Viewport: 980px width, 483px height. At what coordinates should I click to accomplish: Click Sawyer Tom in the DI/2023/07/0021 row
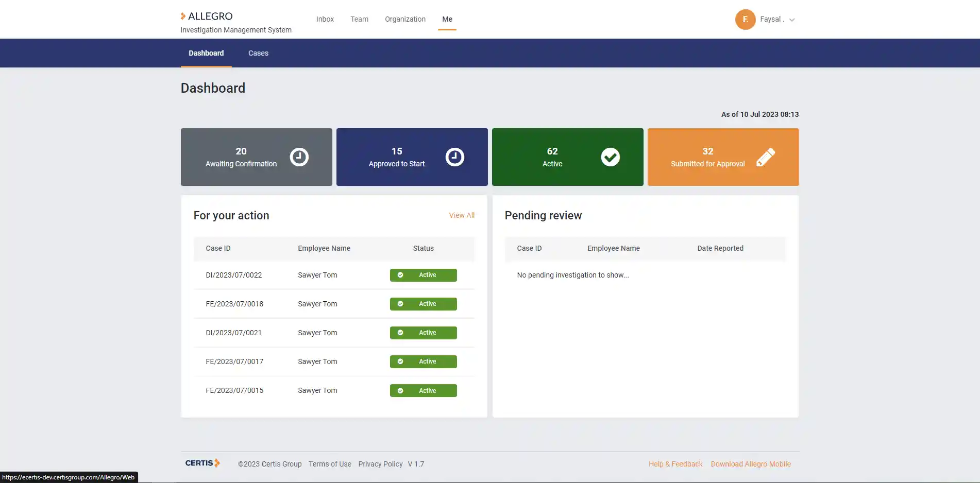click(317, 333)
